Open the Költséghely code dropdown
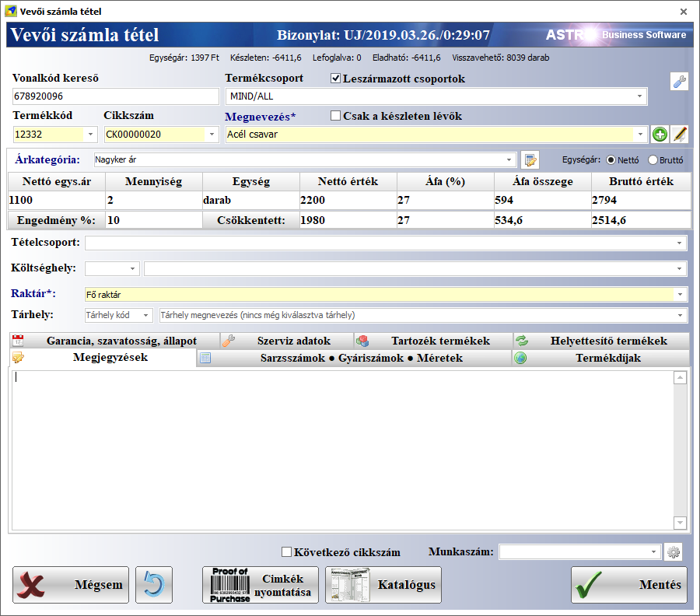 pyautogui.click(x=132, y=268)
